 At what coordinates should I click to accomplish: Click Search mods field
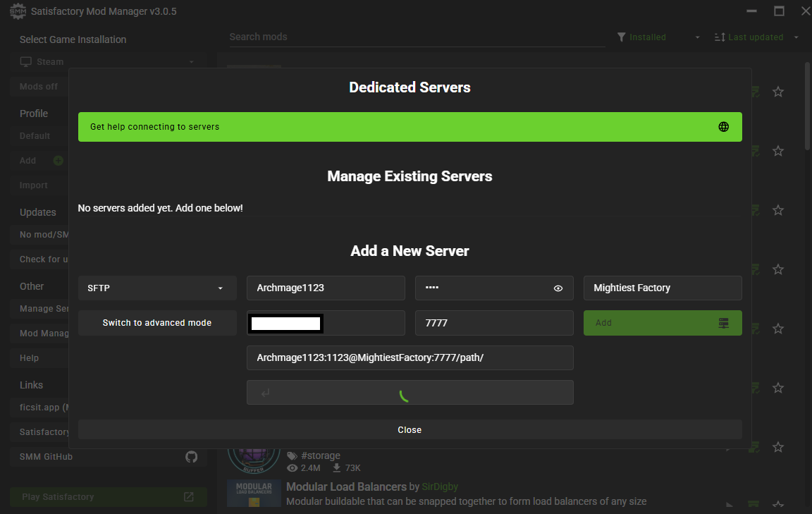tap(417, 37)
